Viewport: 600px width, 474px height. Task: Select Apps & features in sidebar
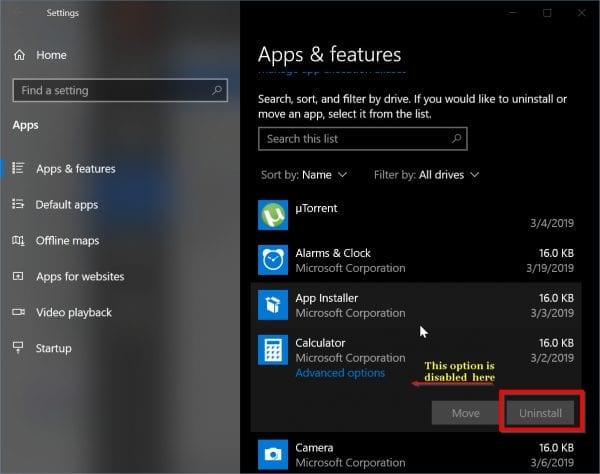click(75, 169)
